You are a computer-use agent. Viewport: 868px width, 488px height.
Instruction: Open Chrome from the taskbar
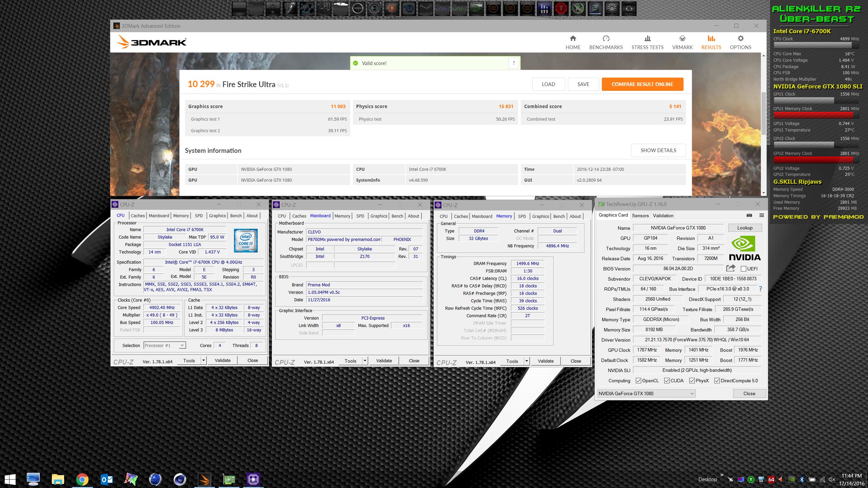click(82, 479)
